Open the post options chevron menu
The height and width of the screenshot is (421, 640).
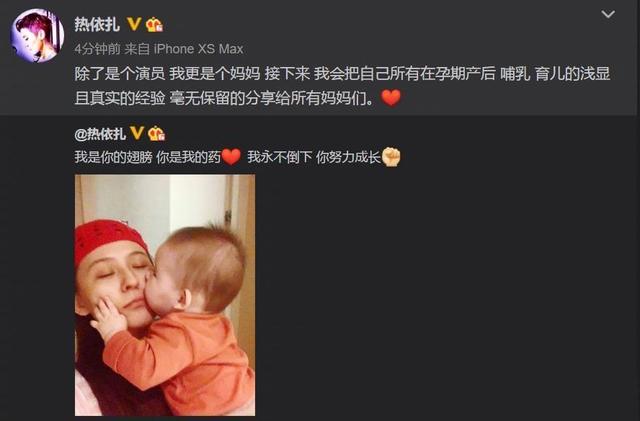608,15
